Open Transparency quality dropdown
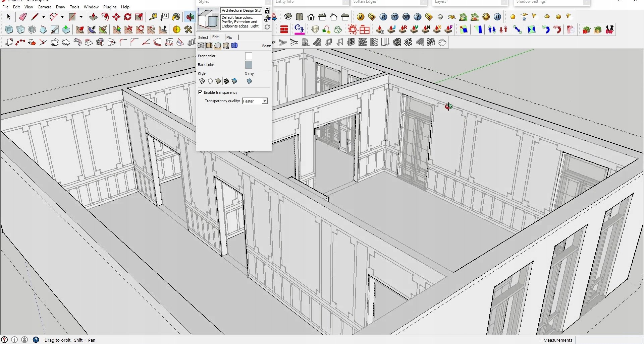Image resolution: width=644 pixels, height=344 pixels. [x=265, y=101]
